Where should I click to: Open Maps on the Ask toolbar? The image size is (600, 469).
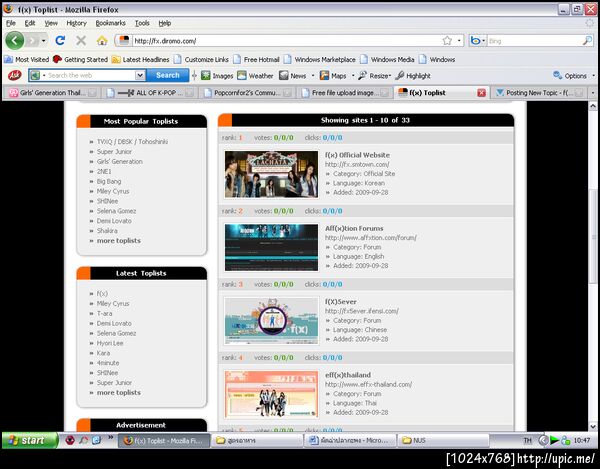333,76
